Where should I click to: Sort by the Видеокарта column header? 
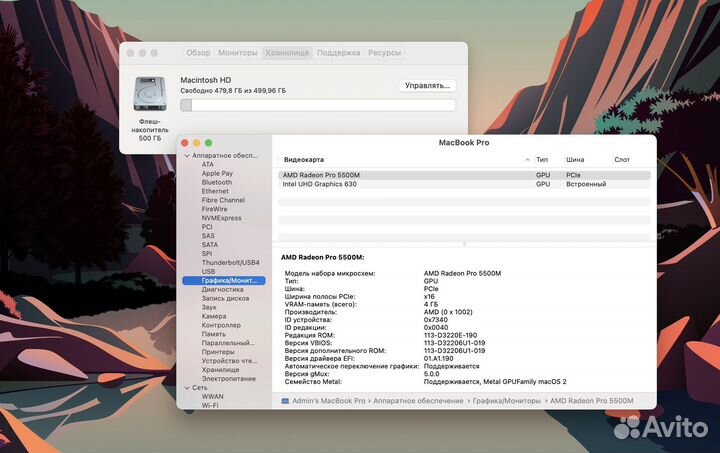pos(304,160)
